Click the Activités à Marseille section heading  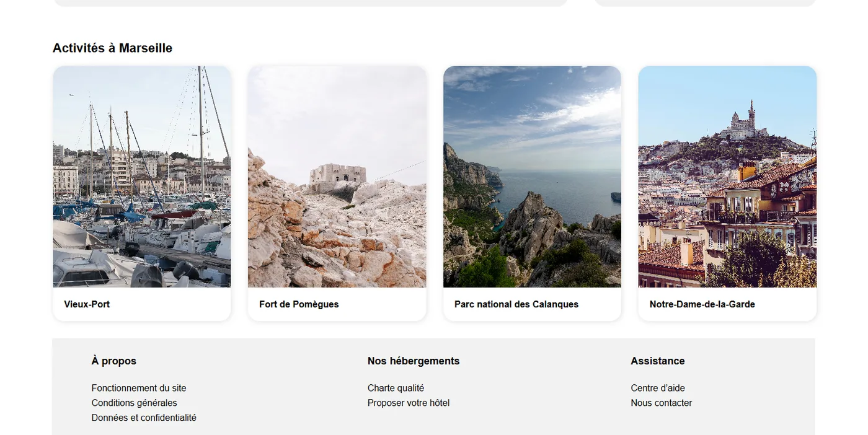(112, 48)
